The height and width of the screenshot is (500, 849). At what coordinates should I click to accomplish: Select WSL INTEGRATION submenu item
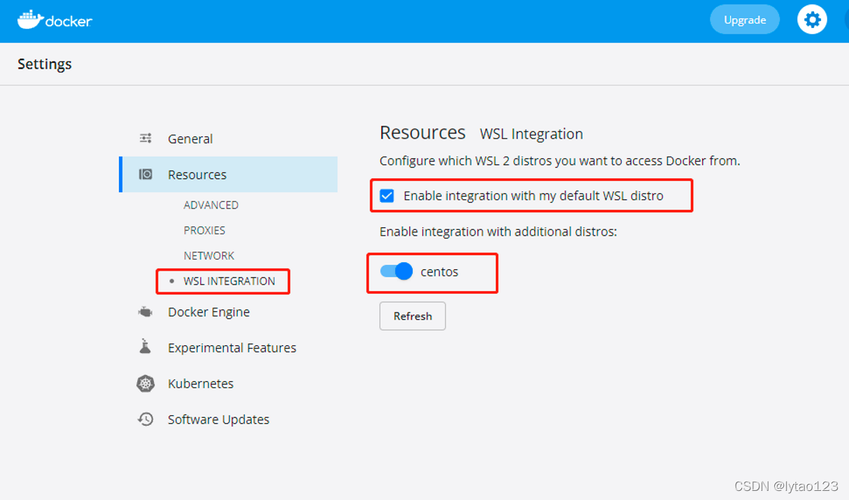(229, 281)
